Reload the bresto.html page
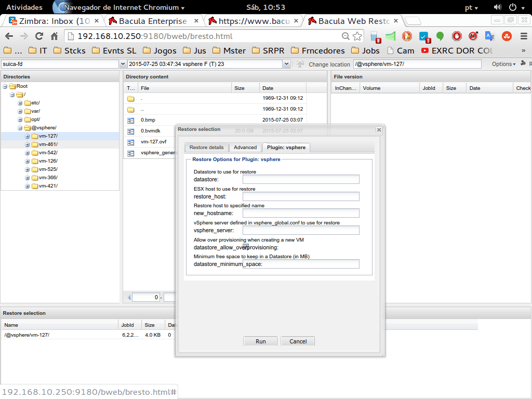This screenshot has width=532, height=399. pos(39,36)
